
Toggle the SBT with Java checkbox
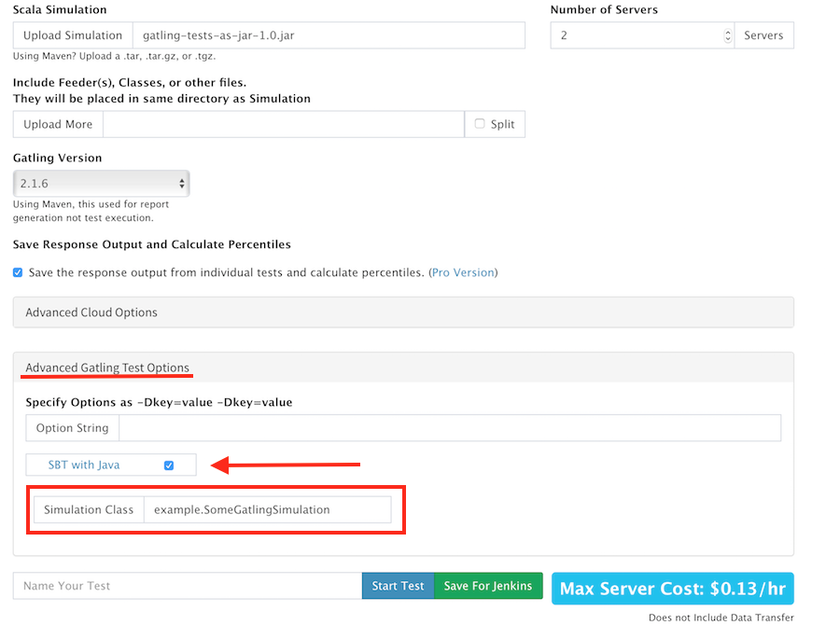point(169,465)
